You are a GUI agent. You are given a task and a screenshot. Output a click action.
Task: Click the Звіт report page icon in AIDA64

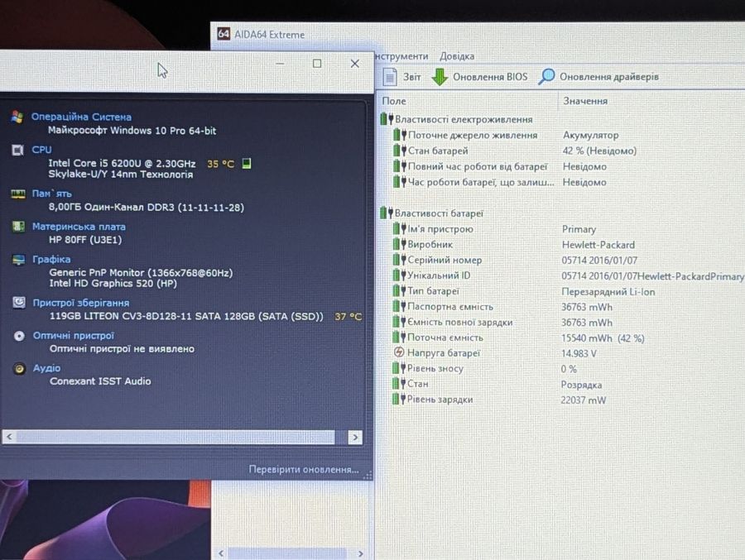390,76
